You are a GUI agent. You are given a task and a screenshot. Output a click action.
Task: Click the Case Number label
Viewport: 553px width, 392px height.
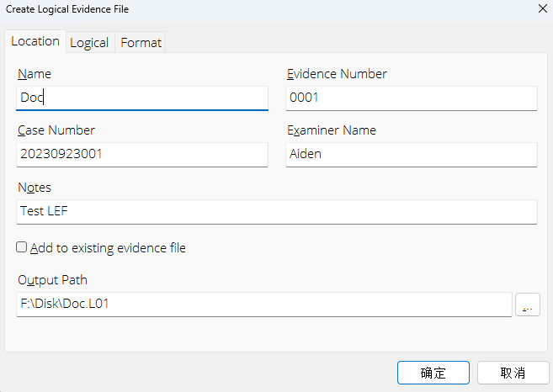[56, 130]
